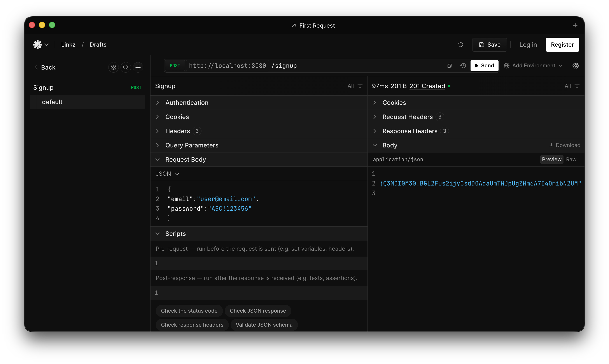Insert Check response headers snippet
This screenshot has width=609, height=364.
[192, 325]
